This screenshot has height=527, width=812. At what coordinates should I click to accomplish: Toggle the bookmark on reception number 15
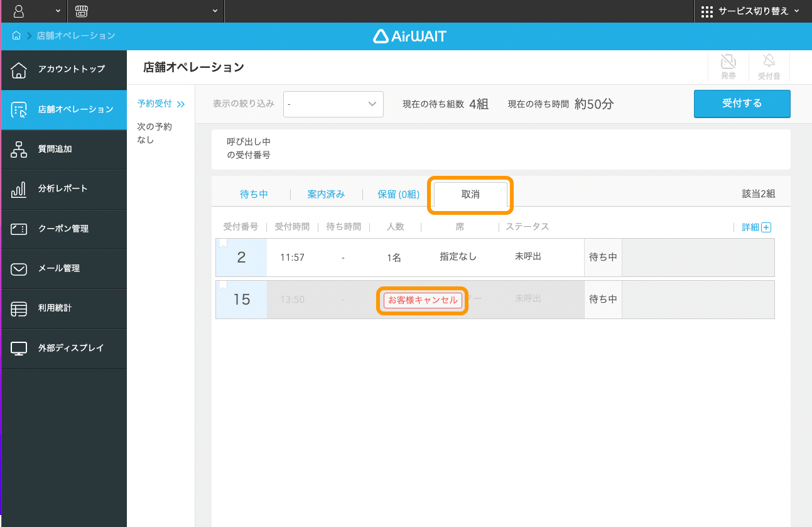coord(224,286)
